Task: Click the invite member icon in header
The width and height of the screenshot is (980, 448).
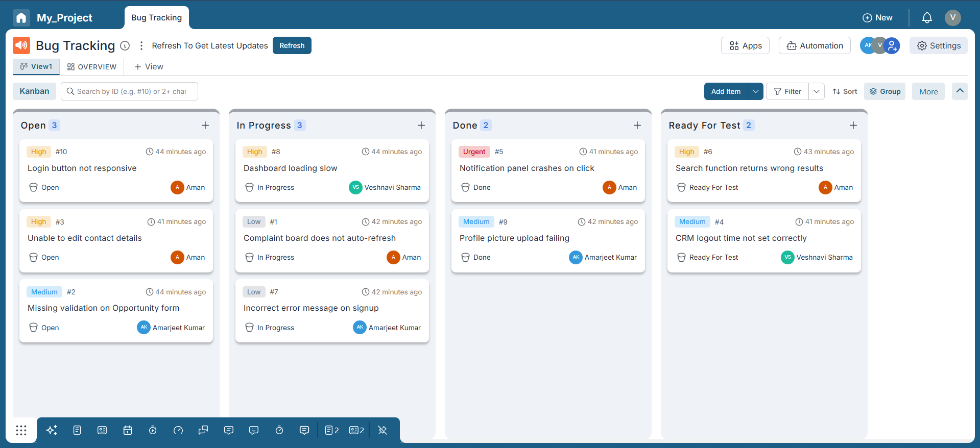Action: coord(892,45)
